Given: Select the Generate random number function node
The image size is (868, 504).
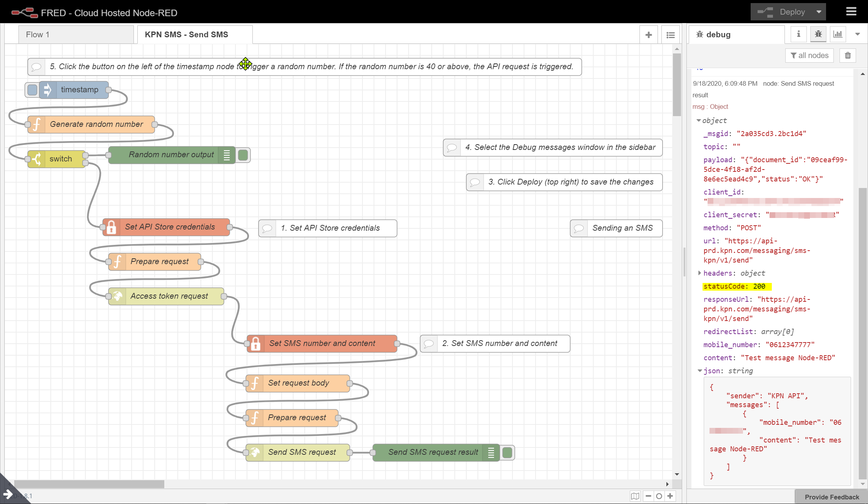Looking at the screenshot, I should click(x=91, y=124).
